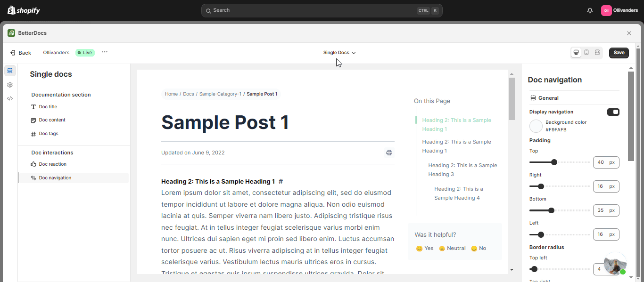
Task: Expand the Single Docs template dropdown
Action: [339, 53]
